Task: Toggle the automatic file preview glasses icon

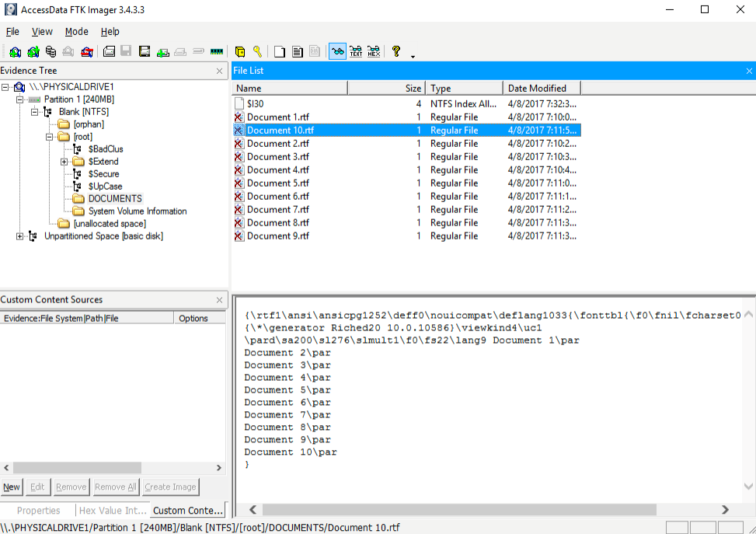Action: [337, 52]
